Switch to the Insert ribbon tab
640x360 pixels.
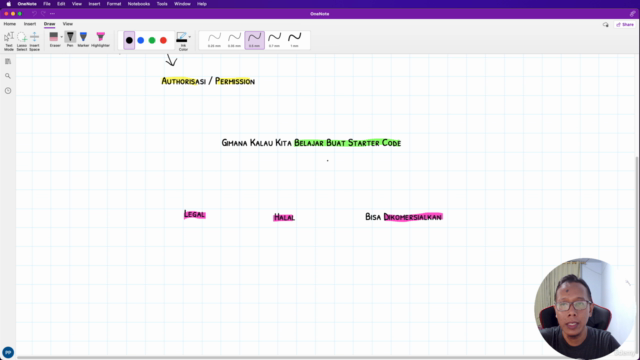pos(30,24)
